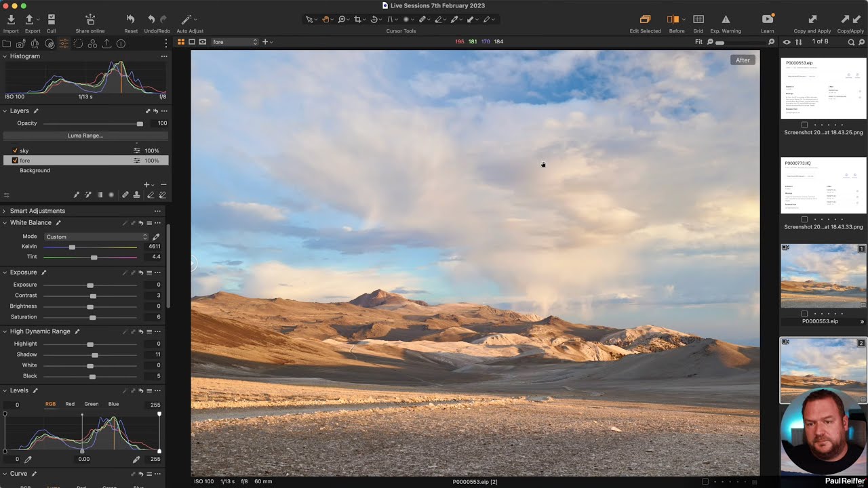Click the Auto Adjust magic wand
Screen dimensions: 868x488
click(x=186, y=20)
